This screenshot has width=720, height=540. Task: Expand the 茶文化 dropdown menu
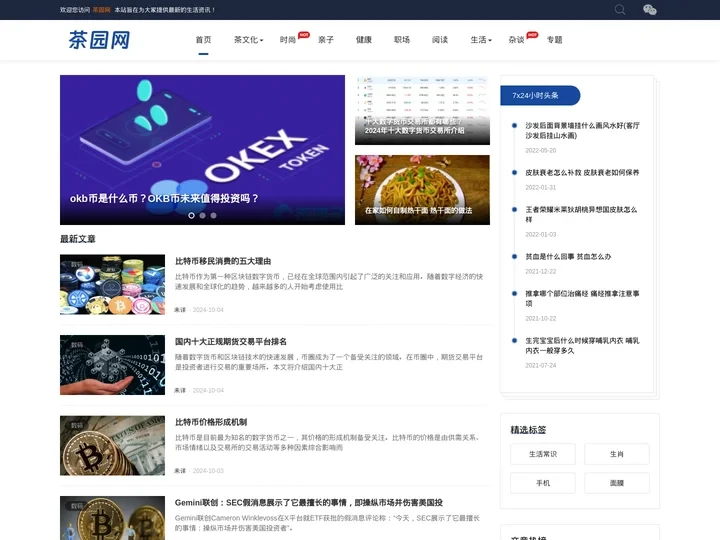click(x=248, y=40)
